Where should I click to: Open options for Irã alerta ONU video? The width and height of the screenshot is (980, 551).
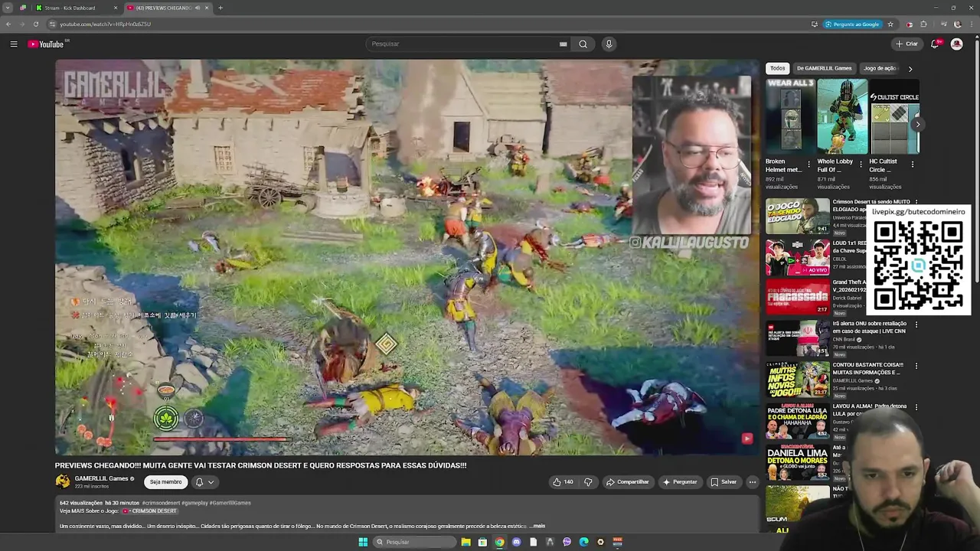916,324
